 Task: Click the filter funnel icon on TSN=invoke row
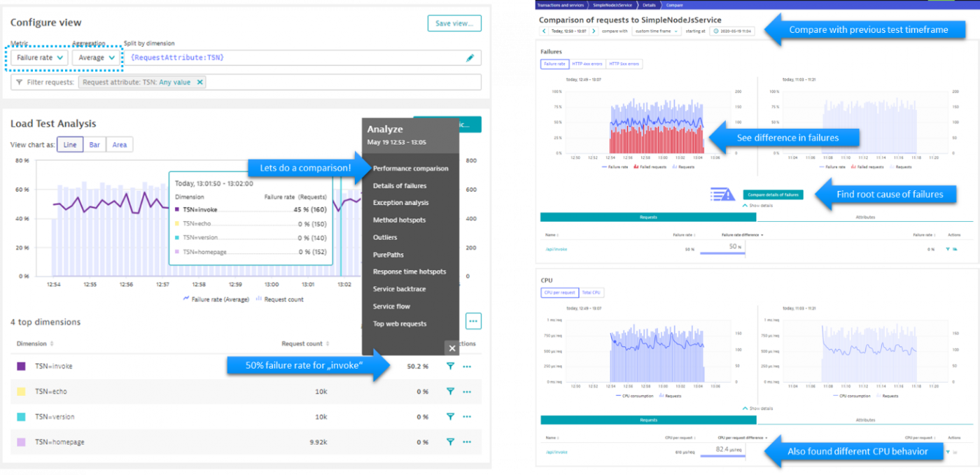click(451, 366)
